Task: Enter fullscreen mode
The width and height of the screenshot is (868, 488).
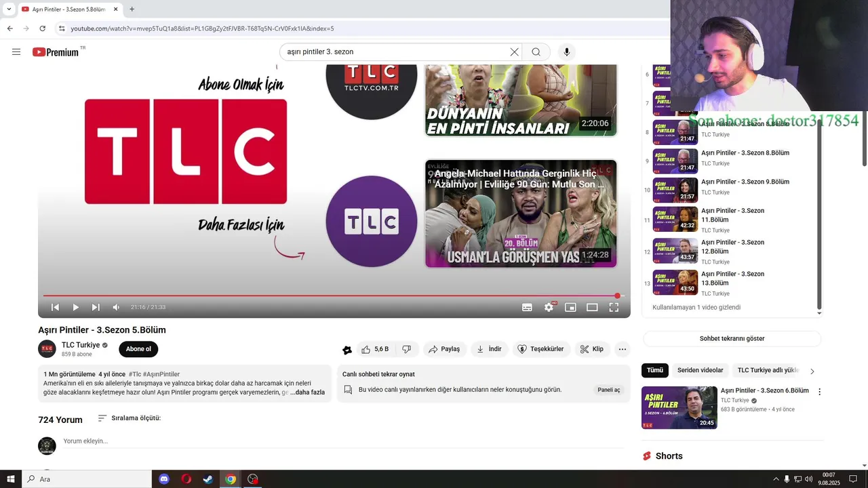Action: tap(614, 307)
